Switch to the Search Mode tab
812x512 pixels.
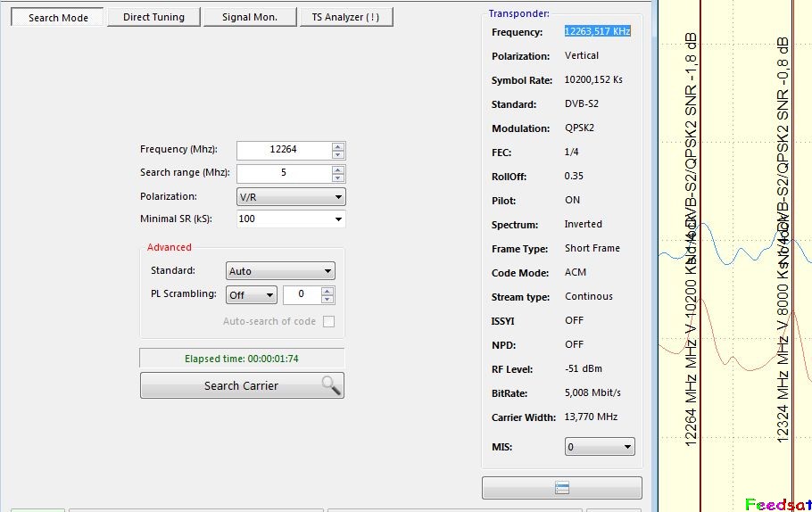click(58, 17)
